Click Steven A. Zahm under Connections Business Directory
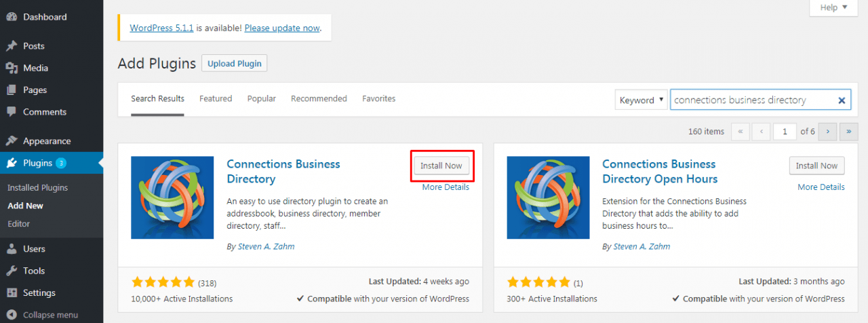This screenshot has width=868, height=323. coord(266,246)
